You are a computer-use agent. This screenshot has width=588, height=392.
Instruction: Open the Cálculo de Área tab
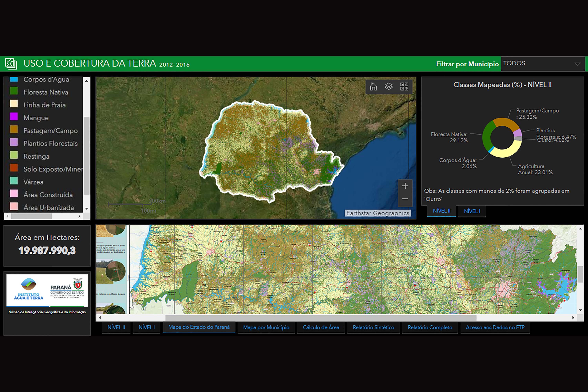[x=321, y=328]
